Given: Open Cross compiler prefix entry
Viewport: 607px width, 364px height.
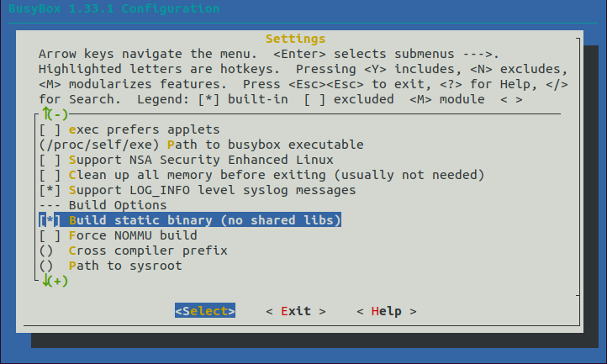Looking at the screenshot, I should click(133, 251).
